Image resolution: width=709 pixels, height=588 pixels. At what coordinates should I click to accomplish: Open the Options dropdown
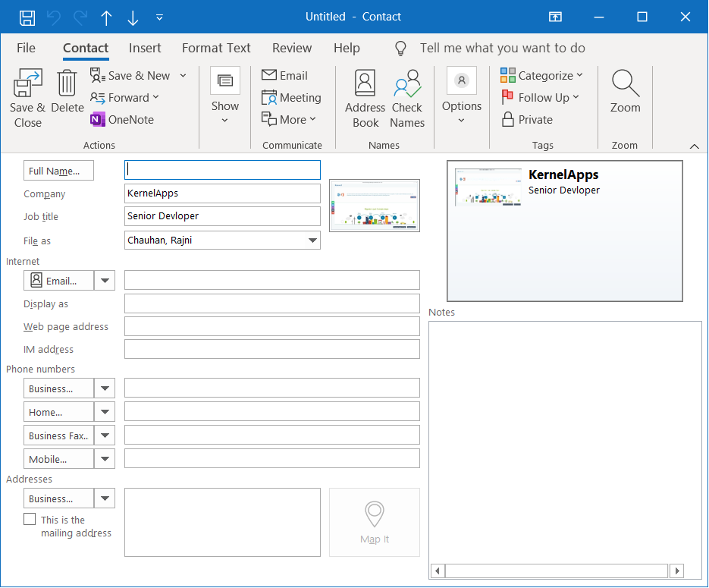tap(461, 96)
